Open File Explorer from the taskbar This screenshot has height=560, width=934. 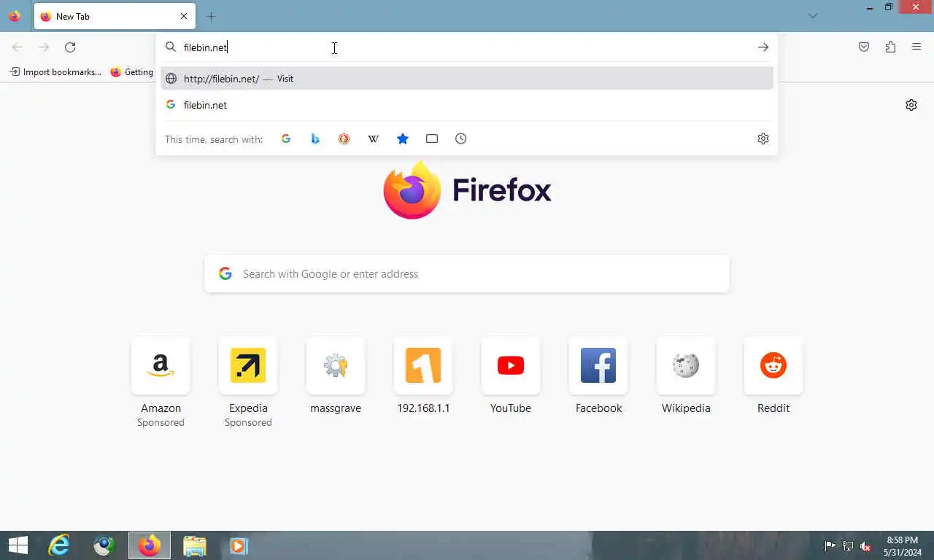(x=195, y=545)
